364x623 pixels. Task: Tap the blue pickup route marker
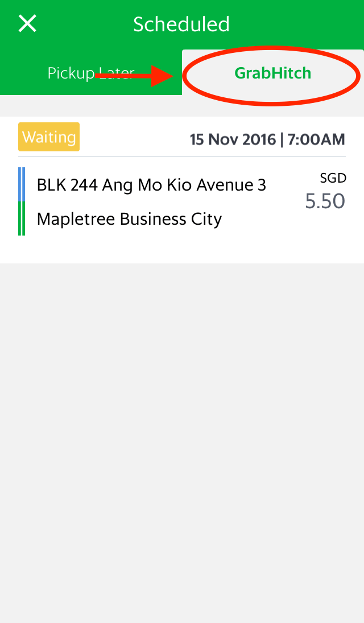(22, 184)
